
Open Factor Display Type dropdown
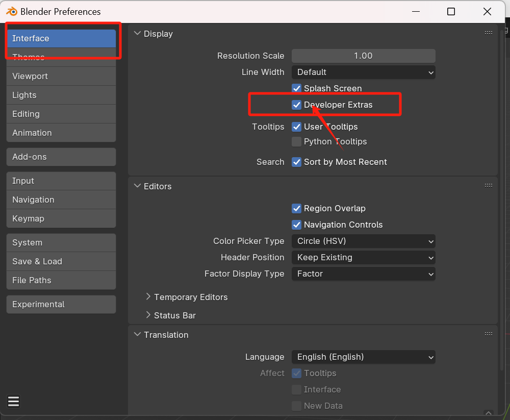click(363, 274)
